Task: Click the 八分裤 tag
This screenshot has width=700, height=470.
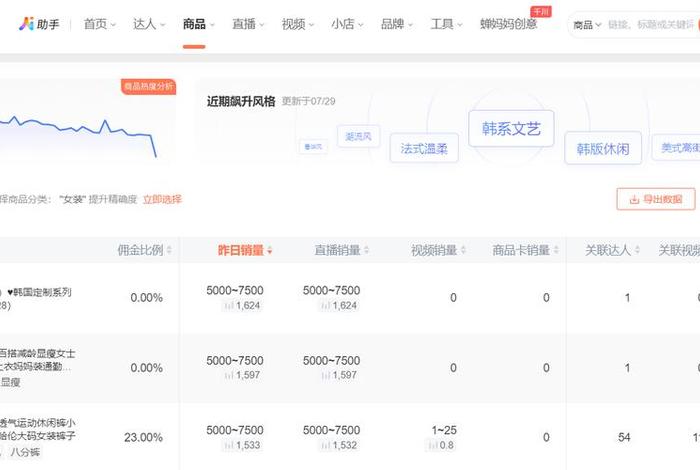Action: 25,452
